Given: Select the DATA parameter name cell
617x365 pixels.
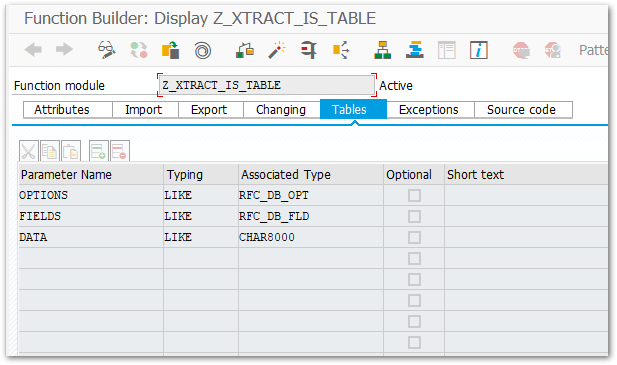Looking at the screenshot, I should [91, 238].
